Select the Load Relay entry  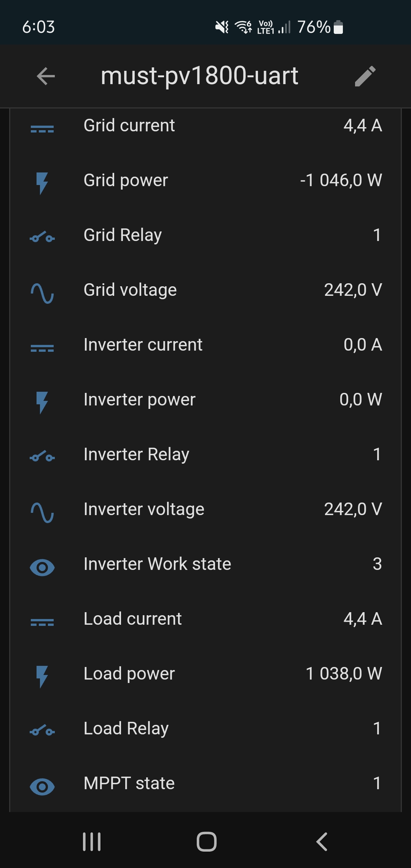[x=205, y=729]
